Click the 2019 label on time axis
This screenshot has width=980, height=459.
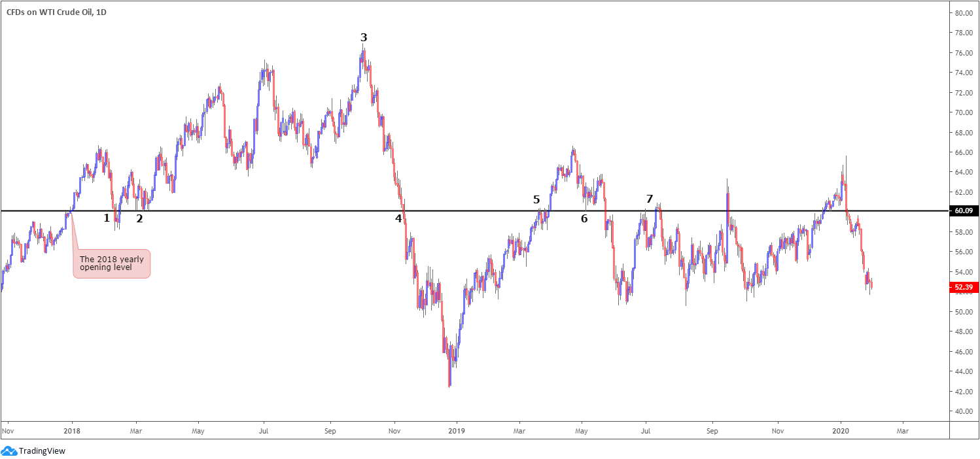coord(457,432)
